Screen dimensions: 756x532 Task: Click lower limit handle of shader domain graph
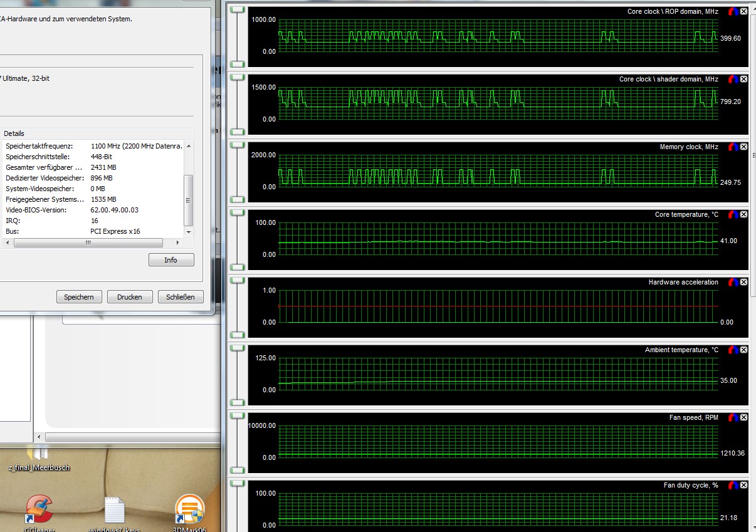pyautogui.click(x=237, y=132)
